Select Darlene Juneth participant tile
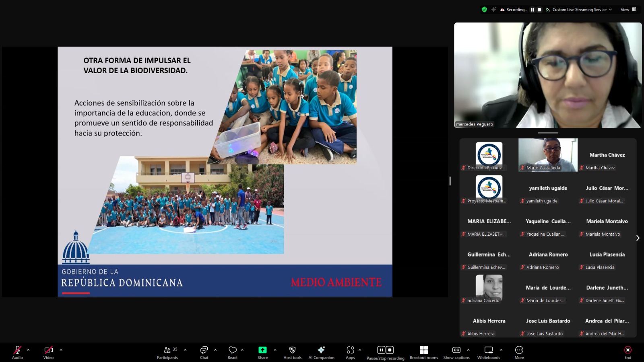This screenshot has height=362, width=644. tap(607, 288)
